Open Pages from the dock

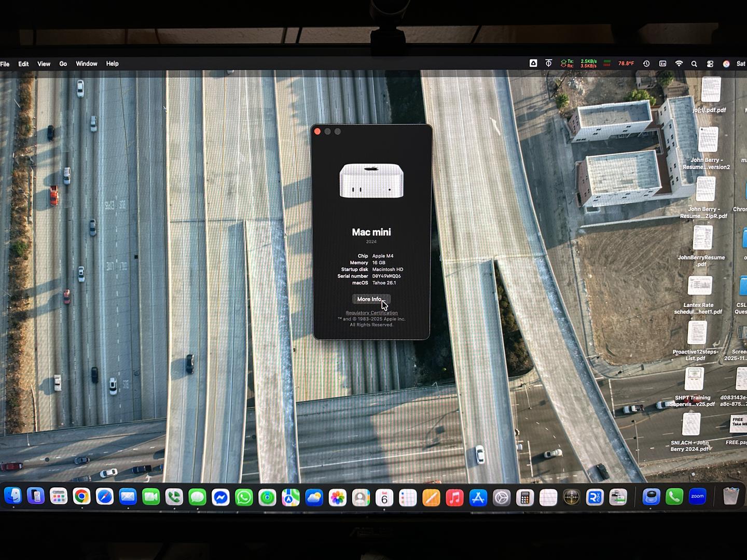(x=431, y=497)
